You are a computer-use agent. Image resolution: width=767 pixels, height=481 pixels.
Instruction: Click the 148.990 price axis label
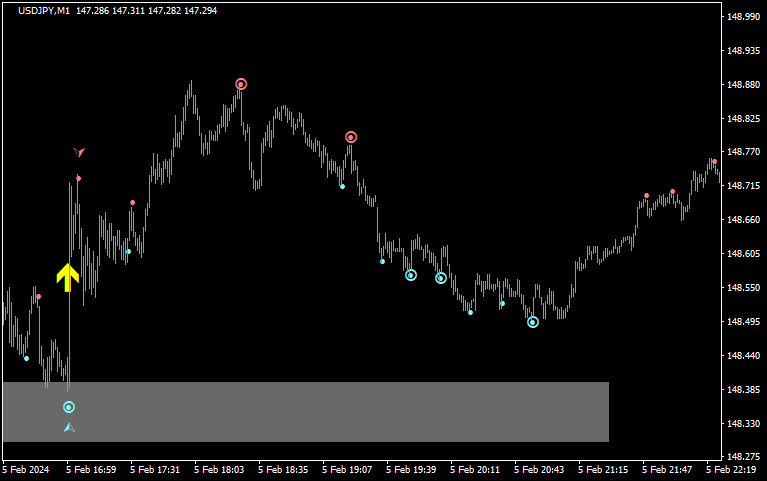pos(742,17)
